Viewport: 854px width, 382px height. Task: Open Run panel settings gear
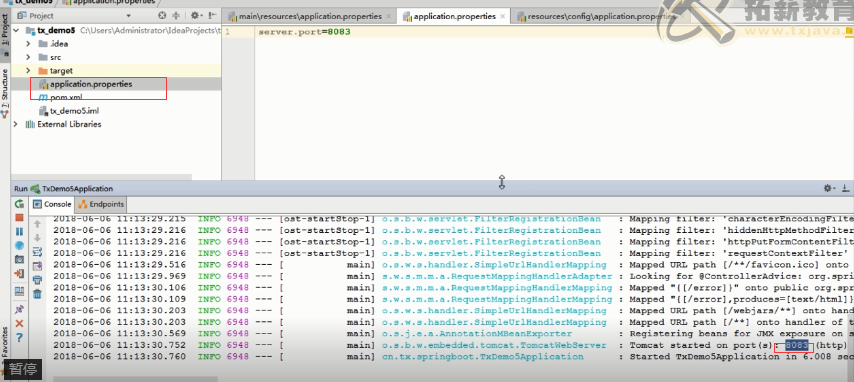[x=829, y=188]
